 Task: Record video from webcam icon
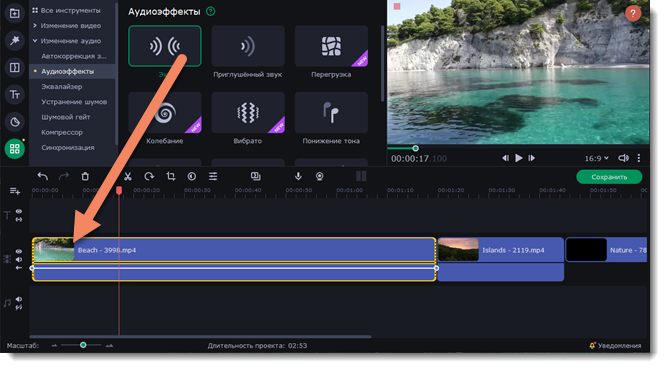[319, 176]
